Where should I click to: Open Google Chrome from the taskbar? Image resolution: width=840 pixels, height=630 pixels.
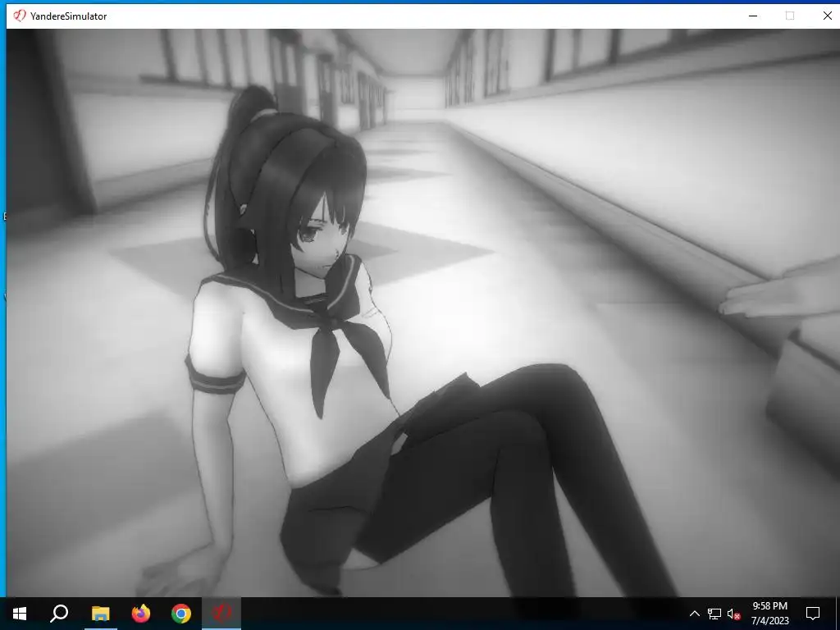point(181,613)
